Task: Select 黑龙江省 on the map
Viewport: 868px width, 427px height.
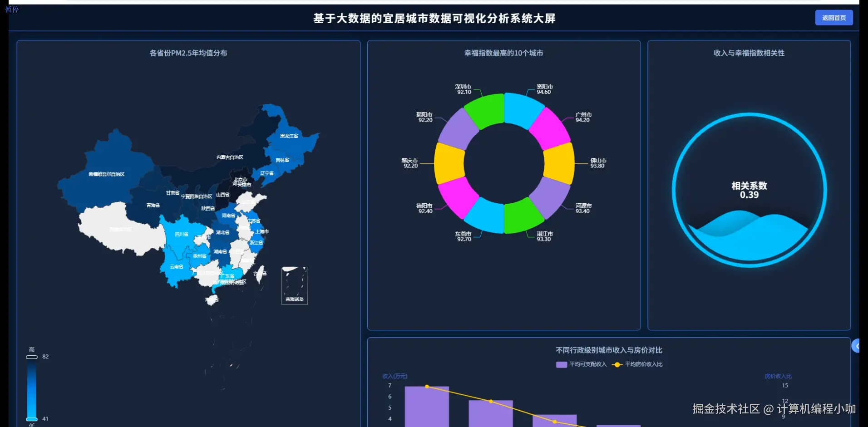Action: 289,136
